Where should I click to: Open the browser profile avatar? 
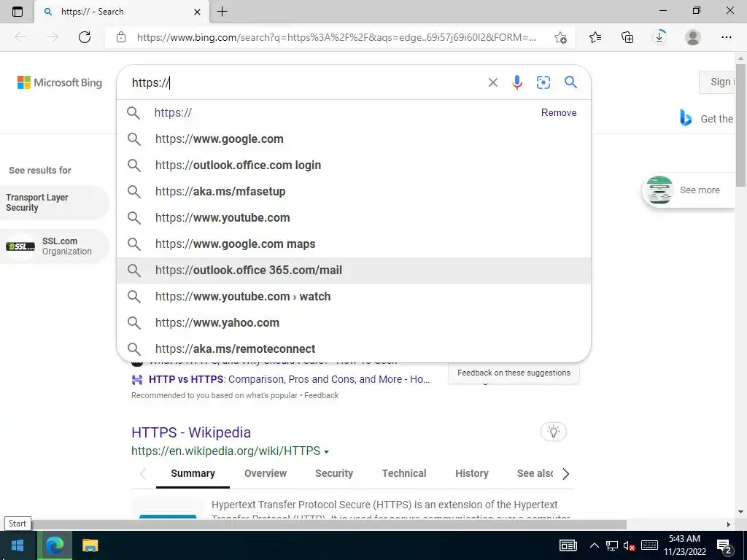click(693, 37)
